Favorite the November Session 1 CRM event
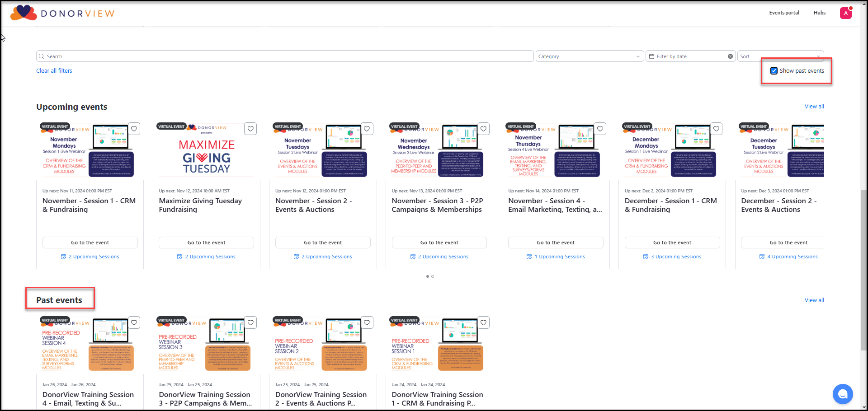Screen dimensions: 868x411 coord(134,129)
